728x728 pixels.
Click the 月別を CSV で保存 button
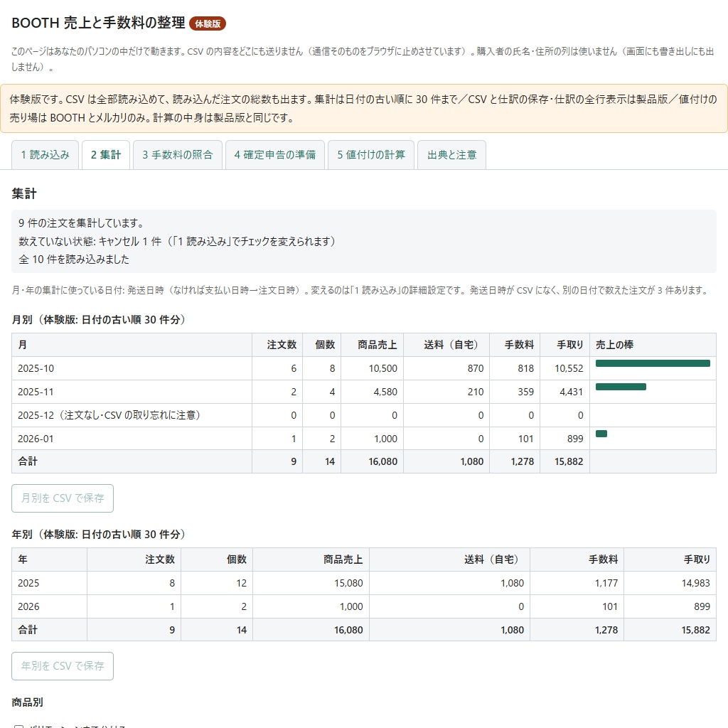(63, 498)
